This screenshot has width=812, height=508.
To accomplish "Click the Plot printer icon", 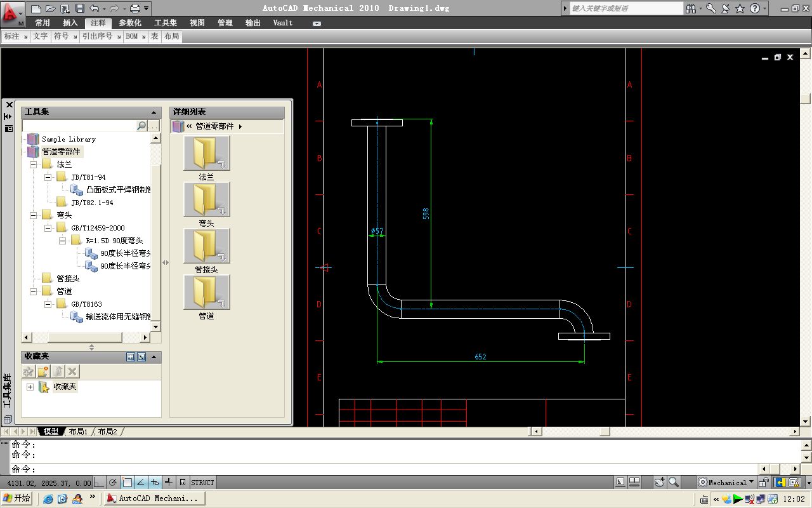I will [x=134, y=8].
